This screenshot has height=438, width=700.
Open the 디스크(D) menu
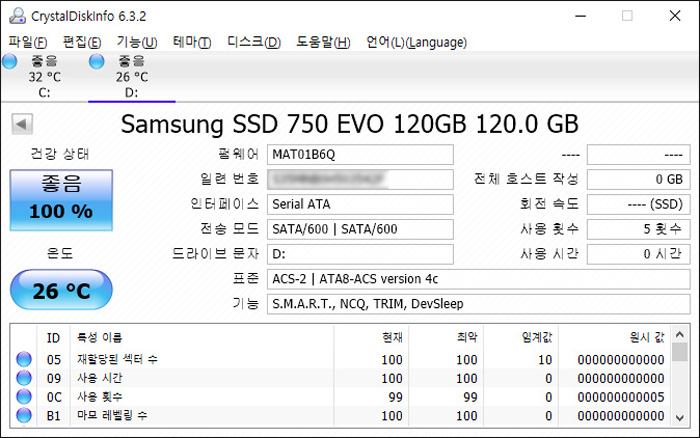(x=254, y=42)
